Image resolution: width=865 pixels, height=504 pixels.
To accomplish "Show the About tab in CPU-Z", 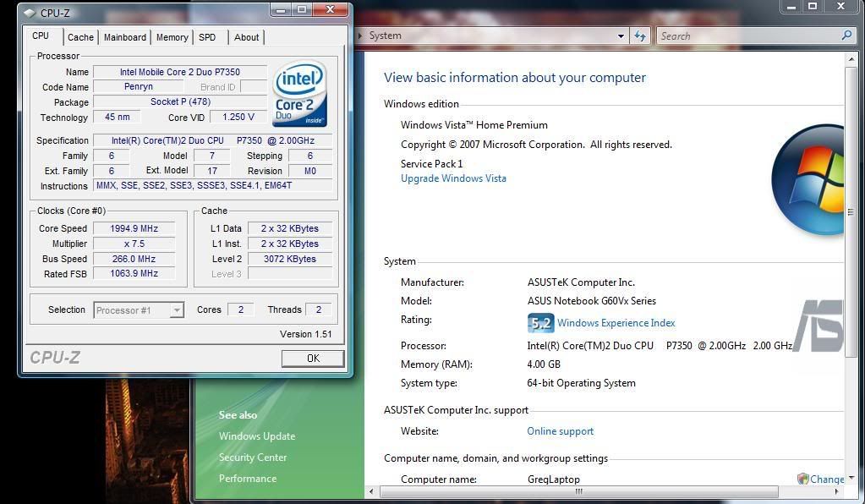I will [x=246, y=37].
